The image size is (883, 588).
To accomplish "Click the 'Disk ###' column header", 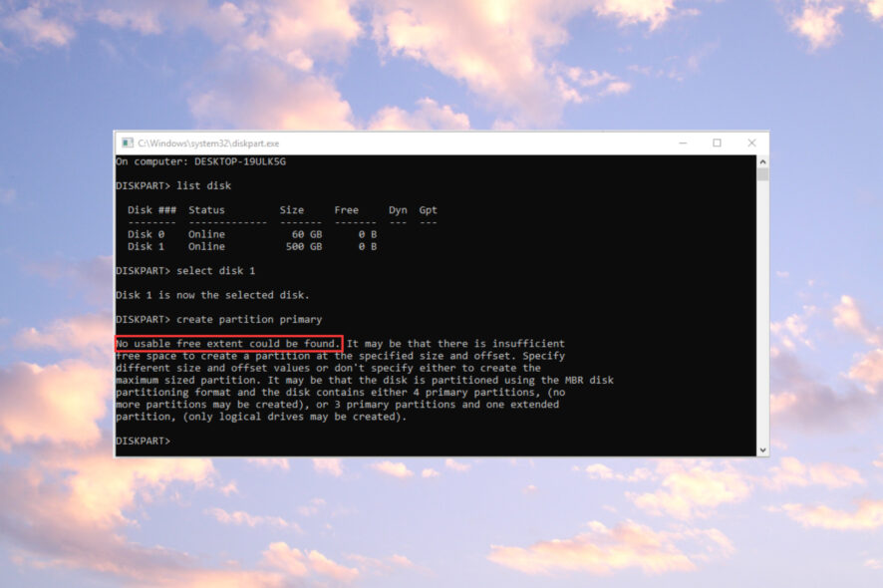I will pos(151,210).
